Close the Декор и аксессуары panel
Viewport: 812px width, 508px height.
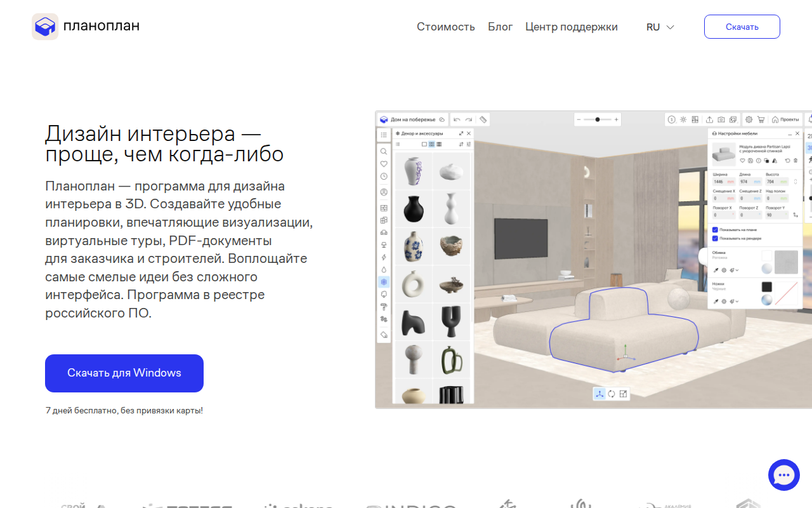point(469,133)
